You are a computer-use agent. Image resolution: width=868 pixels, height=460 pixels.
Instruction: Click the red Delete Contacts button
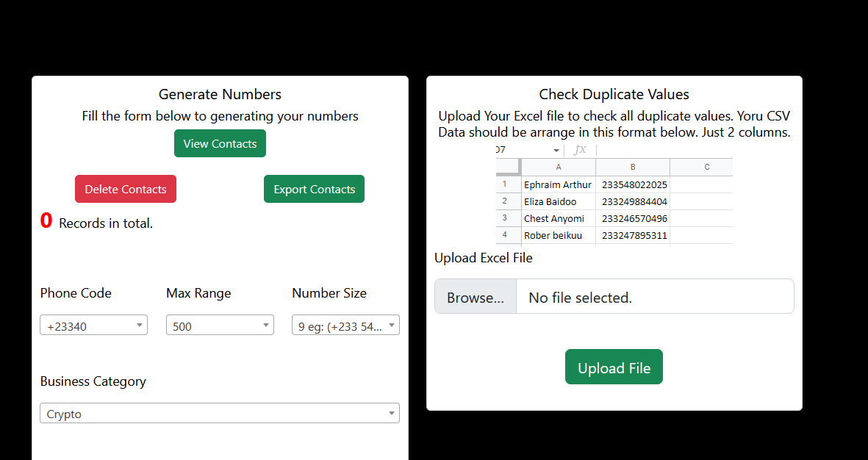pos(126,189)
